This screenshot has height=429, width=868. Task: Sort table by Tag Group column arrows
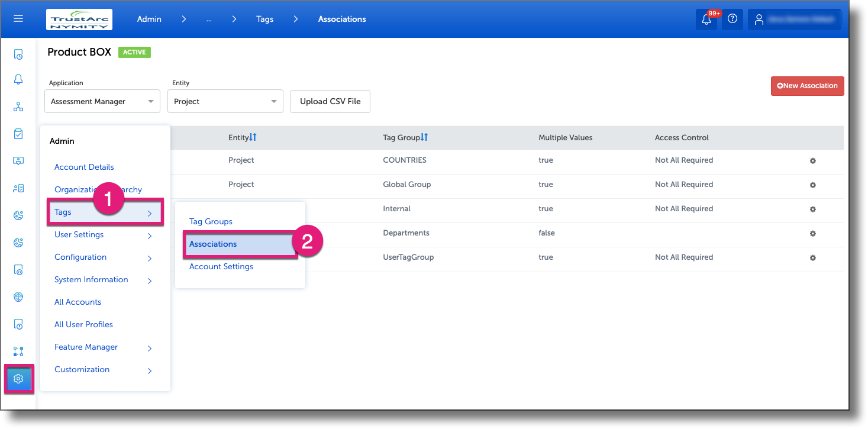click(424, 137)
